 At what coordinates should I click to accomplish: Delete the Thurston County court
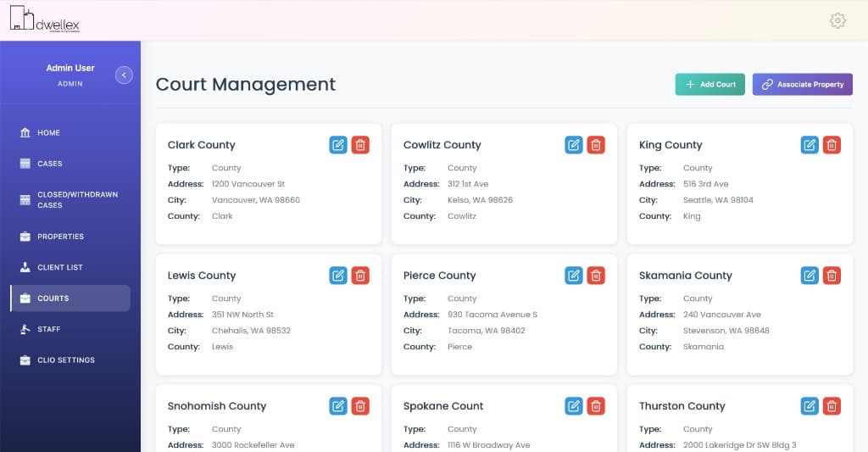pyautogui.click(x=832, y=406)
